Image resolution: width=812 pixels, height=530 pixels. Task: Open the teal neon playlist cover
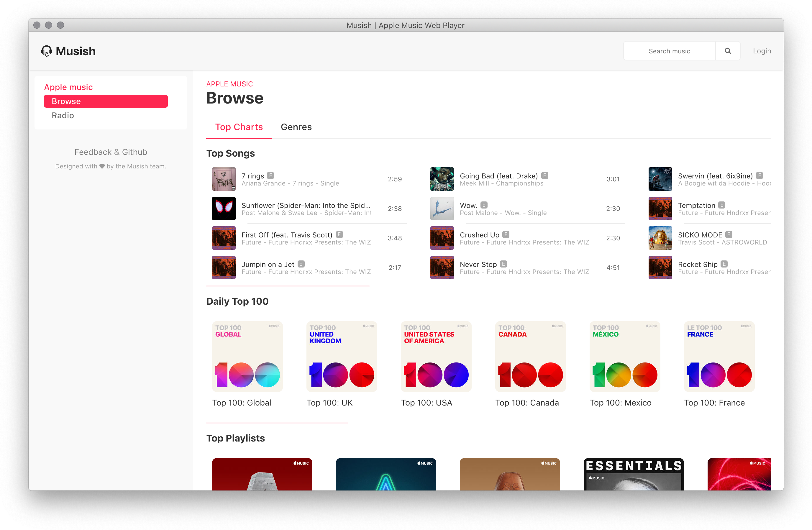(386, 475)
